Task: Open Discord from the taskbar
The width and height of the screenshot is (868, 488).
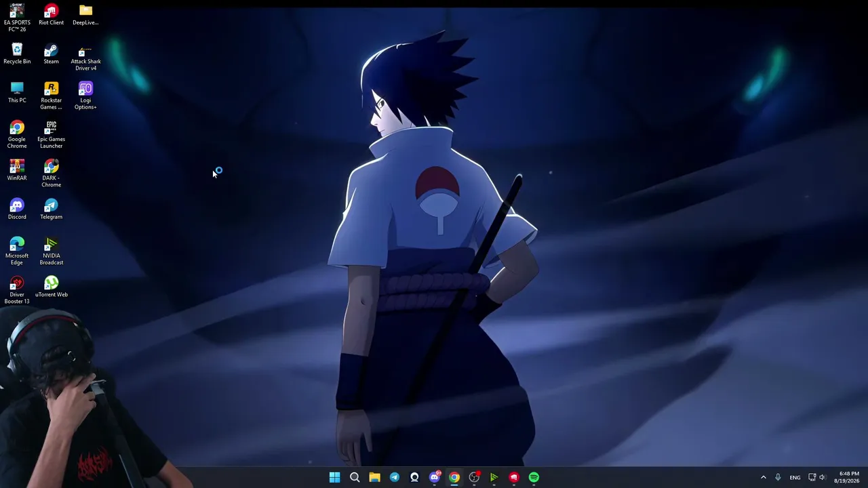Action: coord(435,477)
